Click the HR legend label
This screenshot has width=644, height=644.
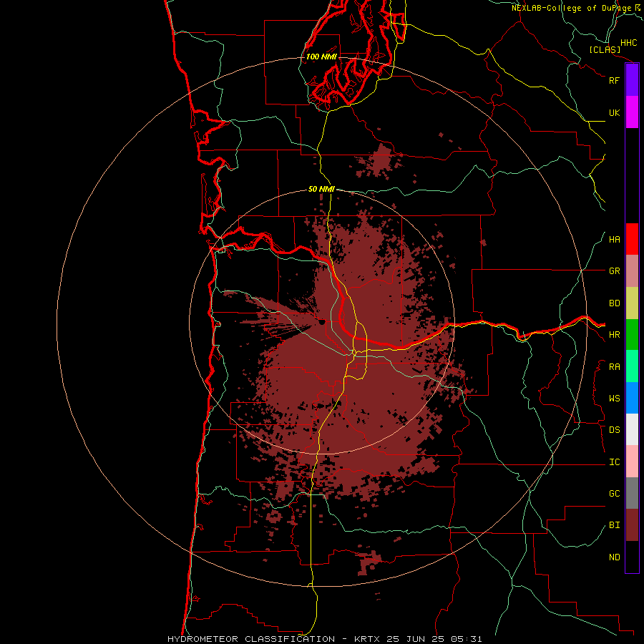[614, 335]
